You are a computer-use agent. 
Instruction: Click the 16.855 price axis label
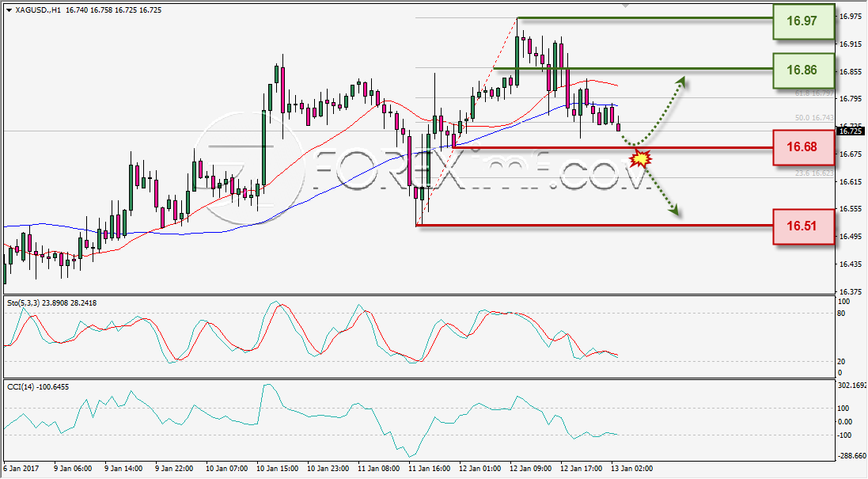click(851, 71)
